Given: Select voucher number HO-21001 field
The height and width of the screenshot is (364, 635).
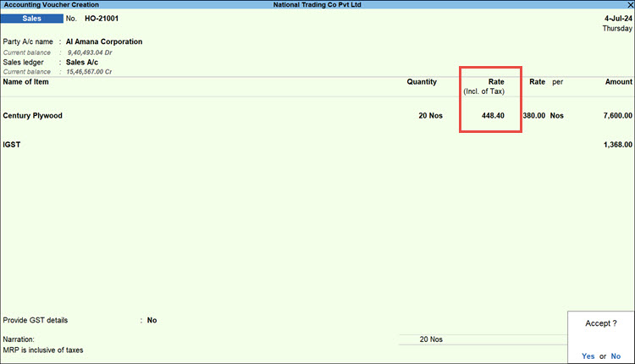Looking at the screenshot, I should pyautogui.click(x=101, y=18).
